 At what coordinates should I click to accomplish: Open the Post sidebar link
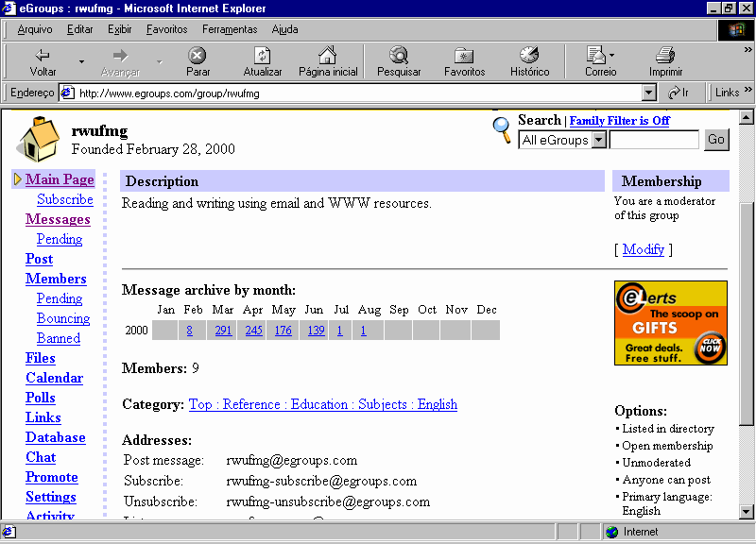point(39,259)
